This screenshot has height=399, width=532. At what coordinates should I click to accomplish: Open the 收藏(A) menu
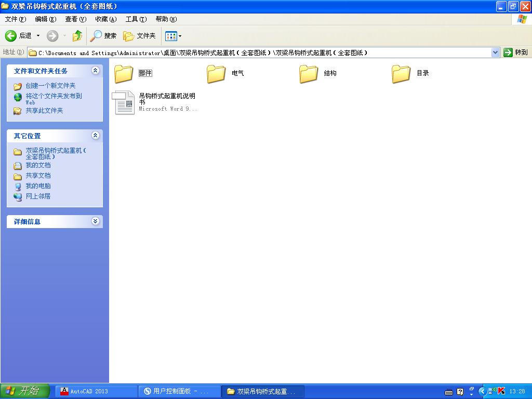(106, 19)
